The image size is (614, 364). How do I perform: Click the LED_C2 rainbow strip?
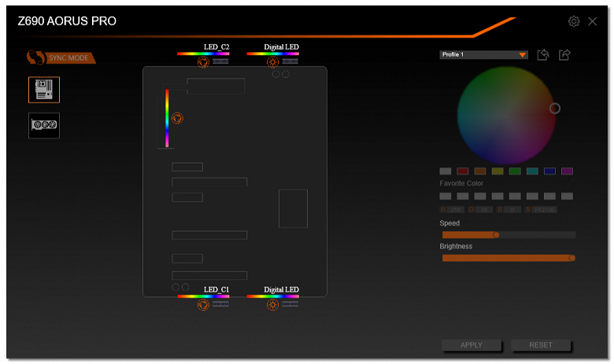pos(203,53)
